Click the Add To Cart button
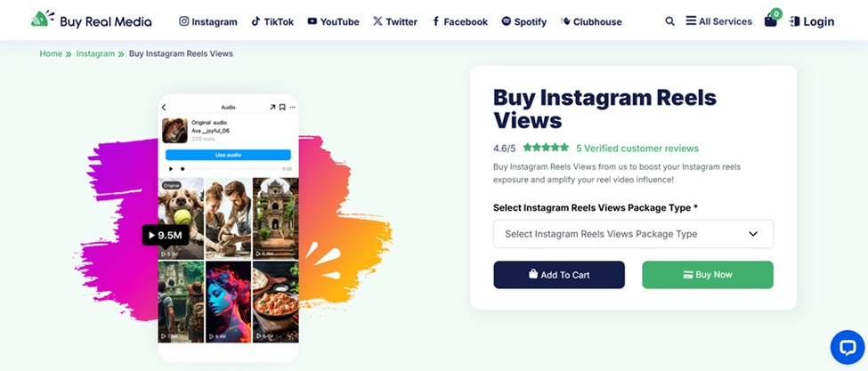This screenshot has height=371, width=868. 559,275
